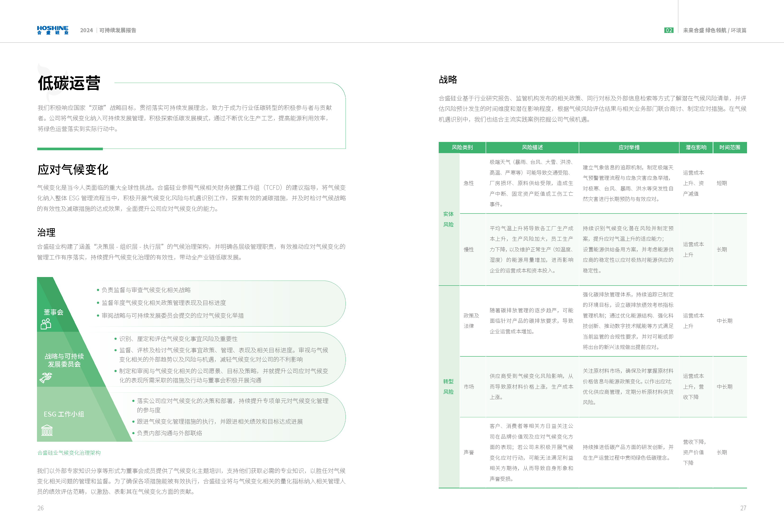Toggle the 风险类别 column header
The height and width of the screenshot is (532, 784).
[x=462, y=147]
